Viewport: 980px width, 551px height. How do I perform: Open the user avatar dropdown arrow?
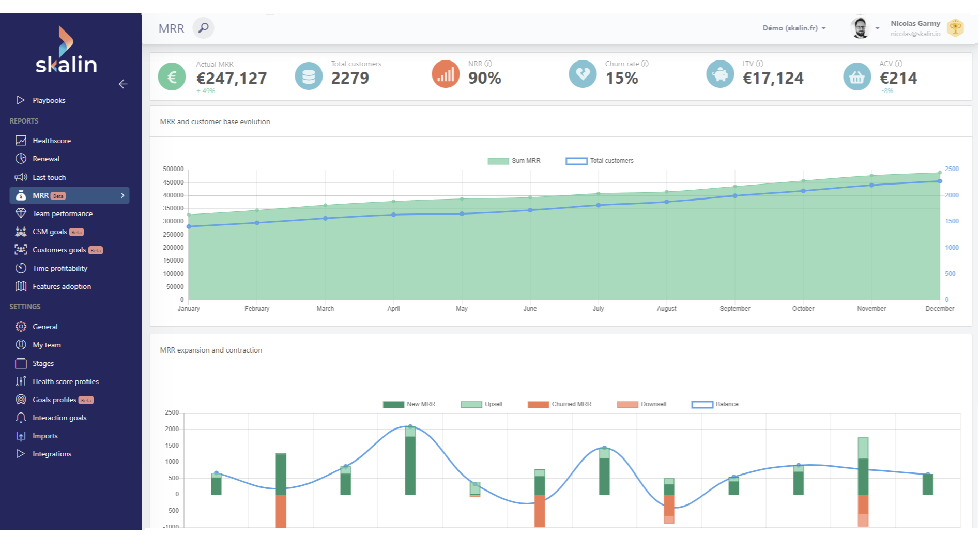point(877,28)
